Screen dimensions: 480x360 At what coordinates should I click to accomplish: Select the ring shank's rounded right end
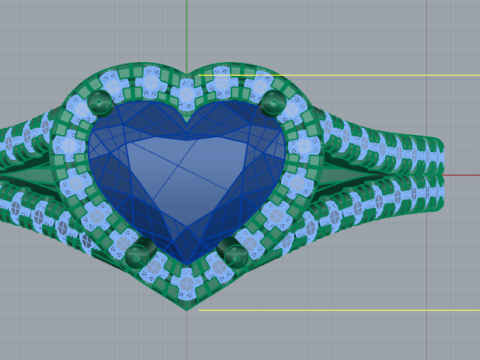437,175
